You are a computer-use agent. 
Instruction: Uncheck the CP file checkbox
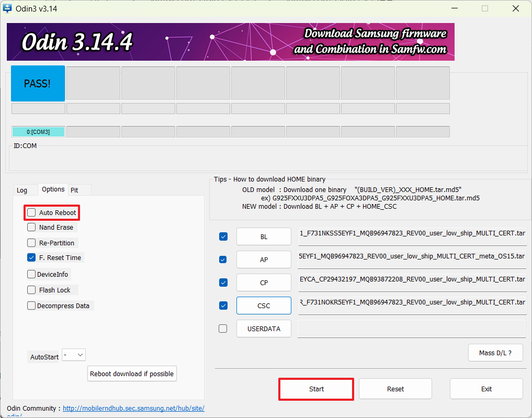coord(223,283)
